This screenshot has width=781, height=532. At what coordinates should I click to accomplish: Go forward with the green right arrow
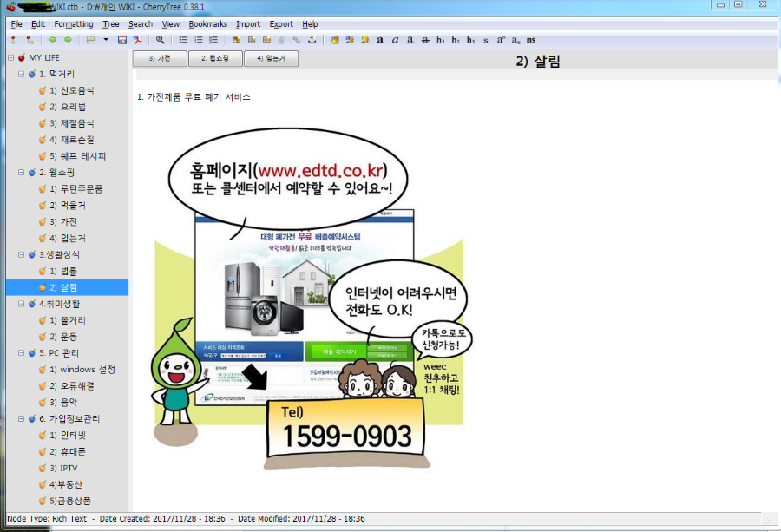[69, 40]
